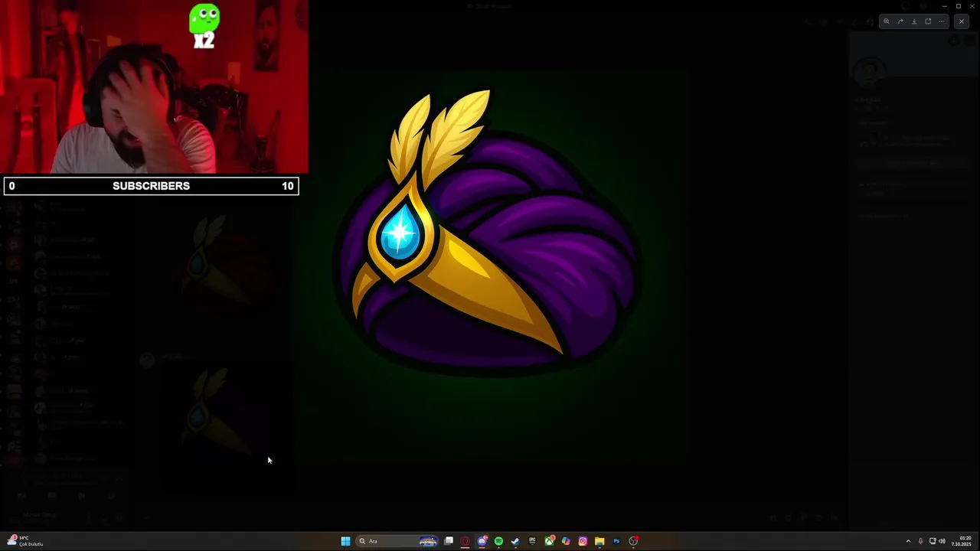The width and height of the screenshot is (980, 551).
Task: Click the green x2 mascot overlay
Action: point(204,27)
